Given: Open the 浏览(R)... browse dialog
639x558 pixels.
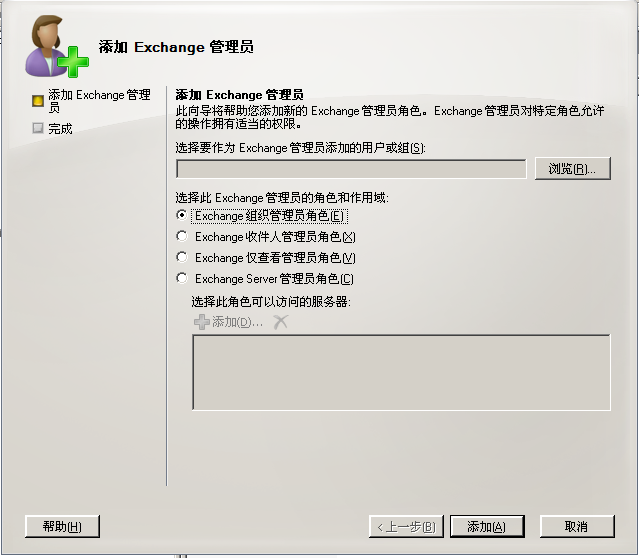Looking at the screenshot, I should (573, 168).
